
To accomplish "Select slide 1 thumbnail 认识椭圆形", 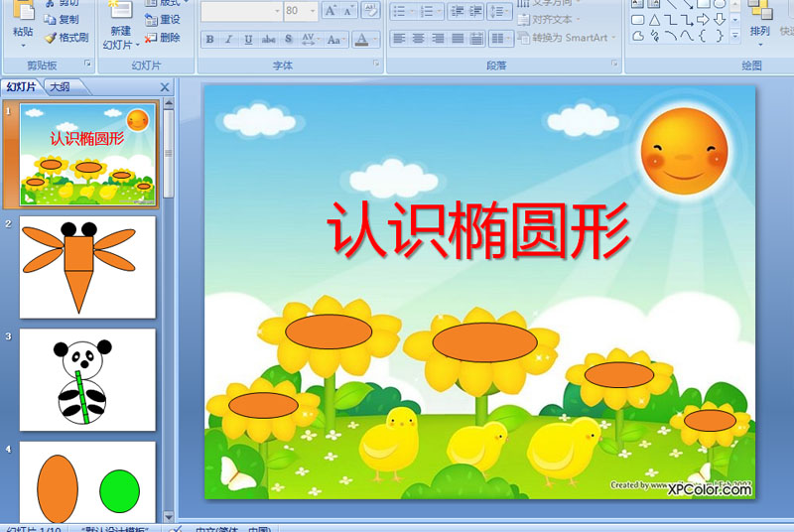I will 87,155.
